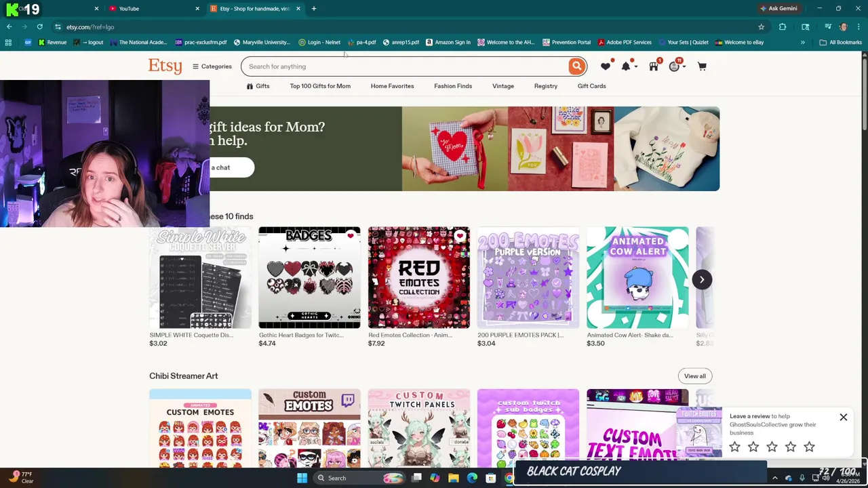Open a new browser tab
The width and height of the screenshot is (868, 488).
[314, 9]
